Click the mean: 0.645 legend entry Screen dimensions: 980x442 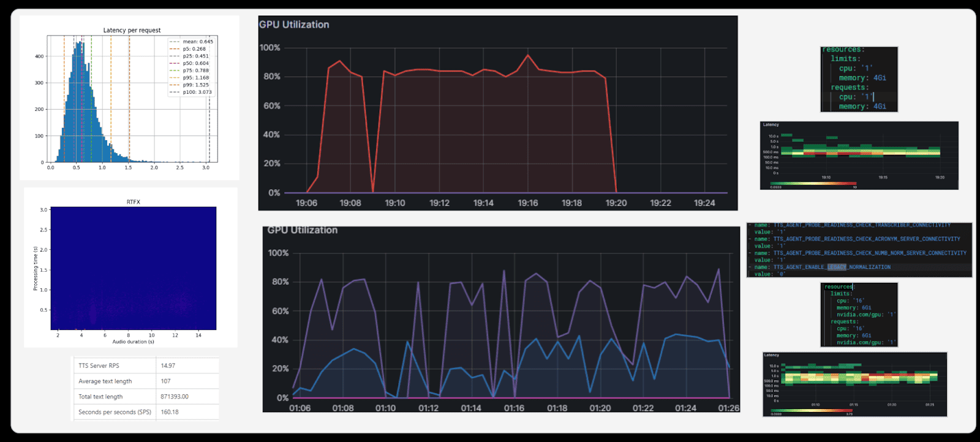(x=197, y=42)
